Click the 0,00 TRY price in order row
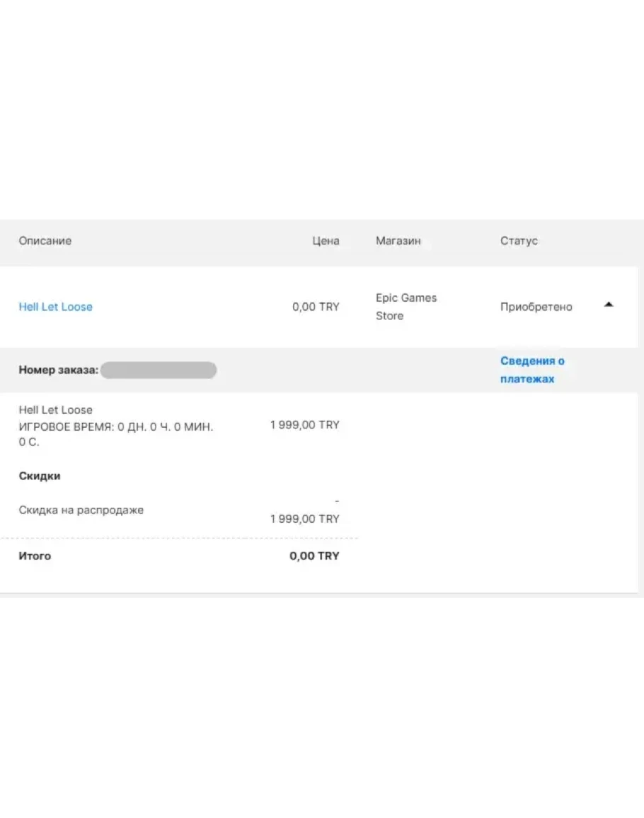Image resolution: width=644 pixels, height=818 pixels. (316, 307)
